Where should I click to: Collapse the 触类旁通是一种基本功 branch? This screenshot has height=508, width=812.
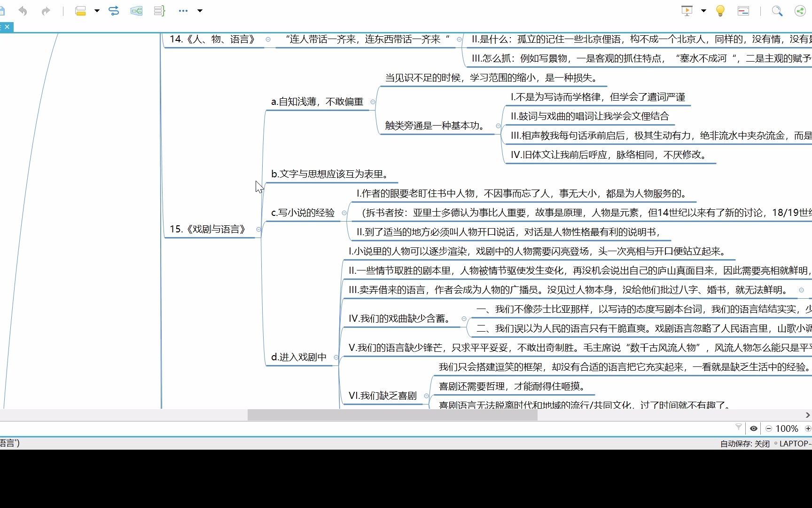pyautogui.click(x=498, y=126)
